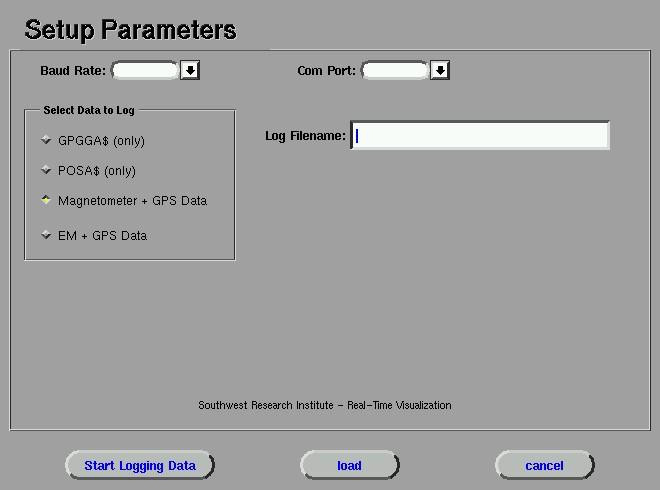Image resolution: width=660 pixels, height=490 pixels.
Task: Click the Com Port value field
Action: (x=395, y=70)
